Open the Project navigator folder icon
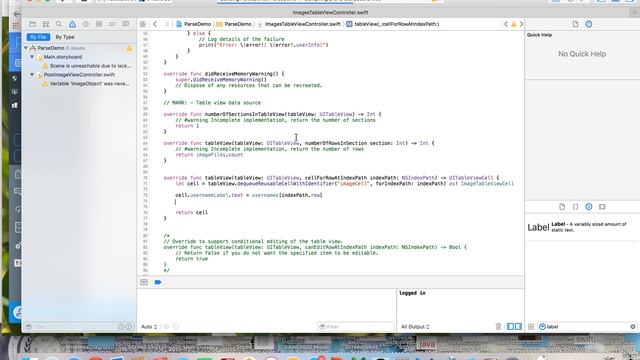The height and width of the screenshot is (360, 640). click(32, 24)
